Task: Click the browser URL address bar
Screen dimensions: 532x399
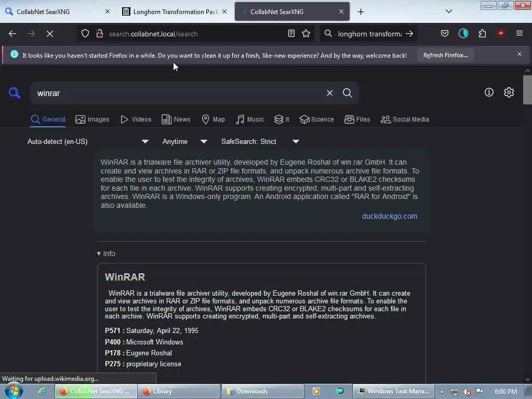Action: (195, 34)
